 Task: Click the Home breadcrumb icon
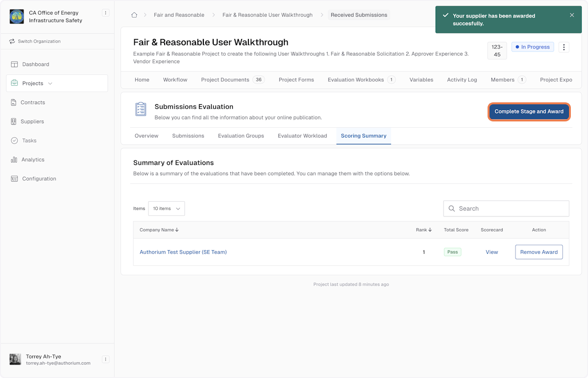pos(134,15)
